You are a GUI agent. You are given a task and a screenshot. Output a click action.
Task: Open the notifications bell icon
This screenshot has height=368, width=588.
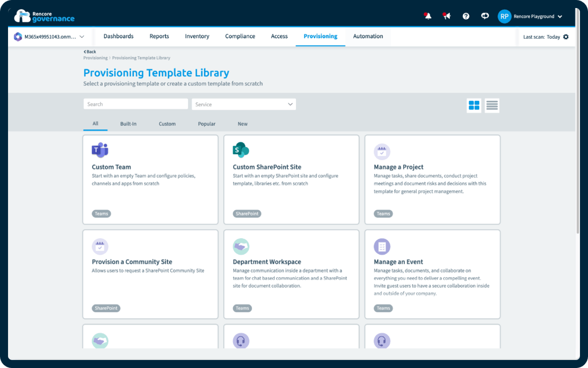click(427, 16)
